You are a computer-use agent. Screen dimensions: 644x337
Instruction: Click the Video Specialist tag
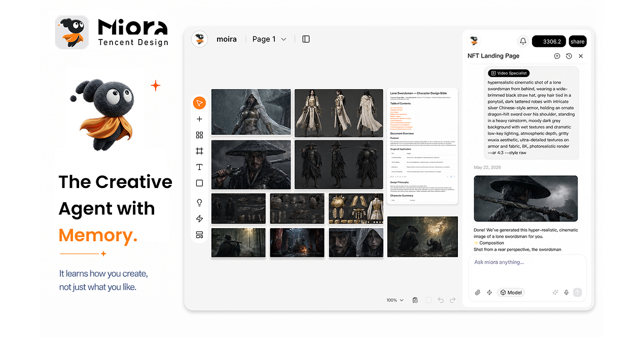509,73
